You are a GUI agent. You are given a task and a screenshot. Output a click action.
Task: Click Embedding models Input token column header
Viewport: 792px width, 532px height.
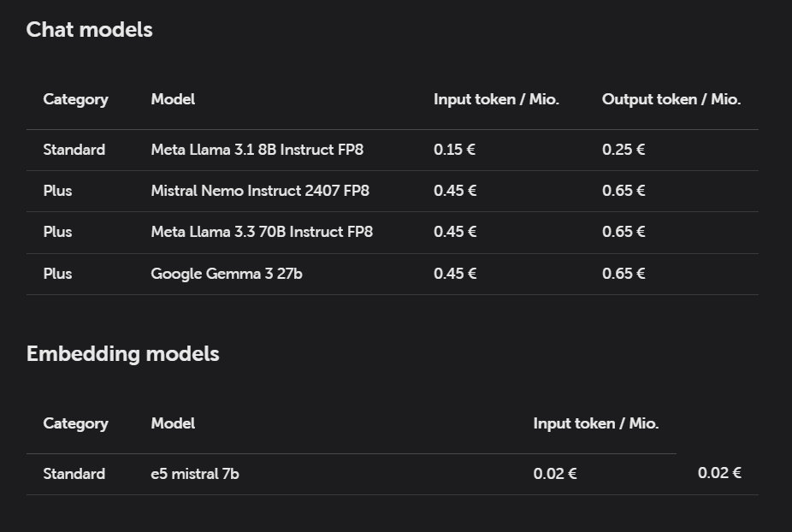[596, 423]
